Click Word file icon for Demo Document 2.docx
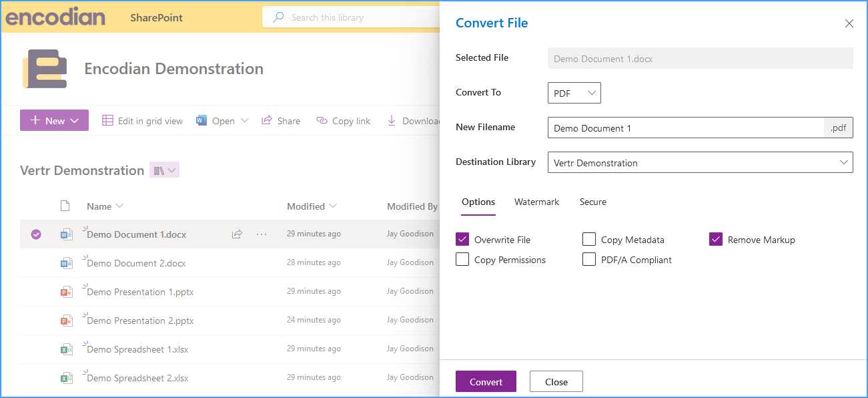 click(66, 263)
